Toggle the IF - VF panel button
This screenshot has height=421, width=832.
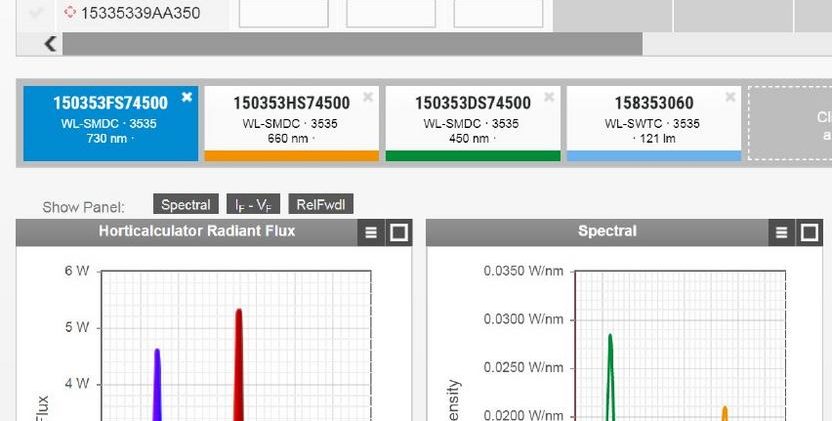click(253, 205)
